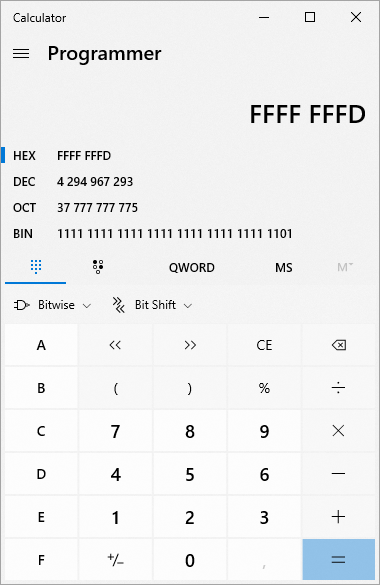Switch to the bit toggling keypad
This screenshot has height=585, width=380.
coord(98,267)
